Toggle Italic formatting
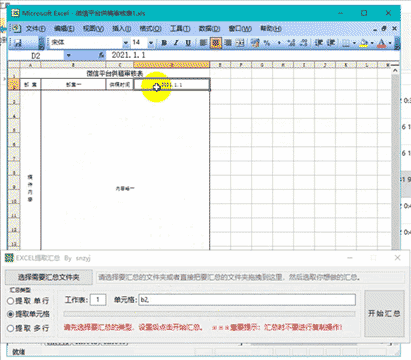 [x=176, y=43]
